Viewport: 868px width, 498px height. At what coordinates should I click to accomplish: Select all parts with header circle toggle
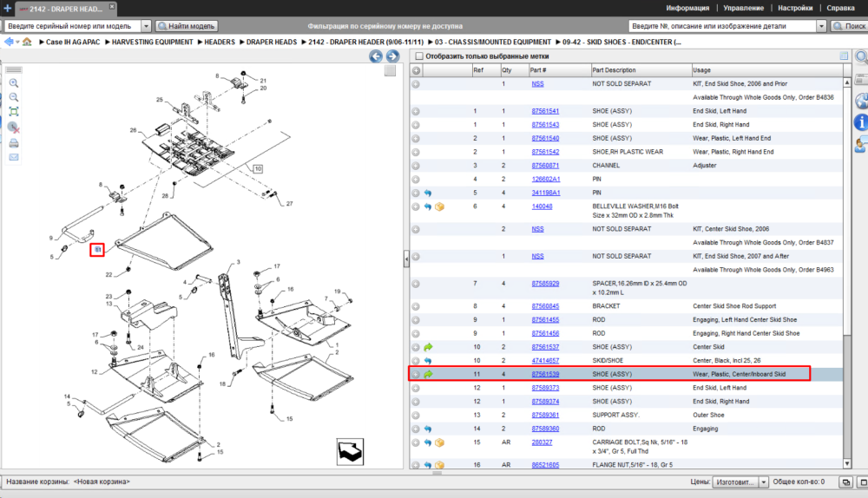(416, 70)
